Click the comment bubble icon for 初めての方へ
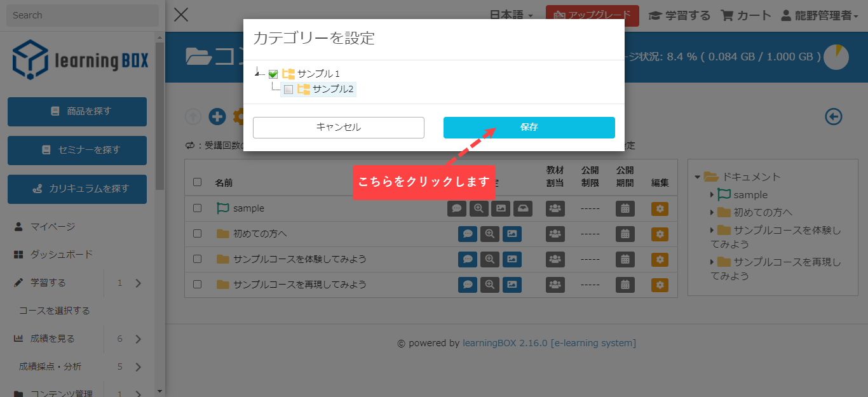The width and height of the screenshot is (868, 397). click(467, 234)
